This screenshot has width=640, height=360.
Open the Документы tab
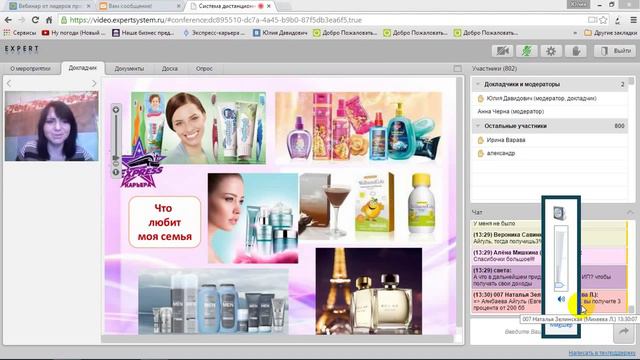129,69
